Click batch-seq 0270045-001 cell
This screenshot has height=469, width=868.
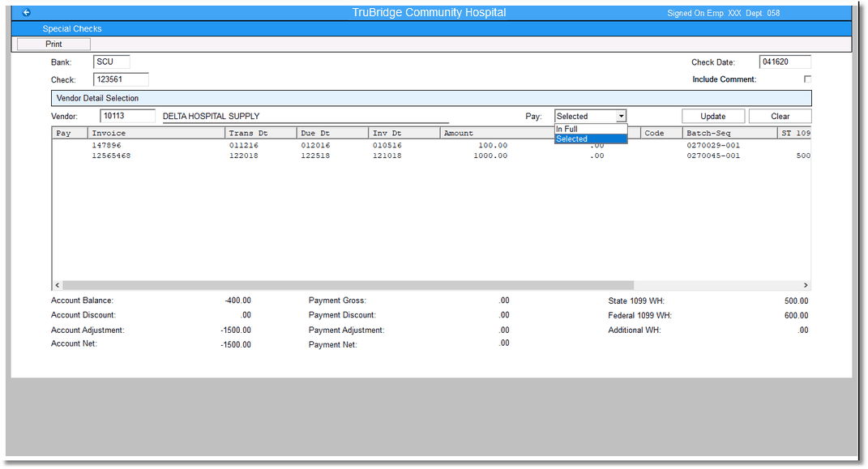713,156
